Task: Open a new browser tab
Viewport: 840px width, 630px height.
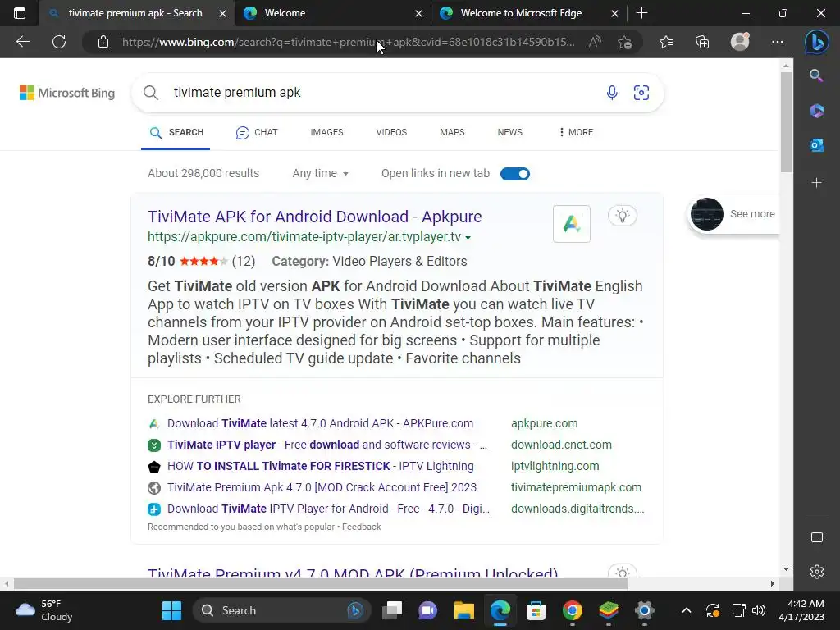Action: point(641,13)
